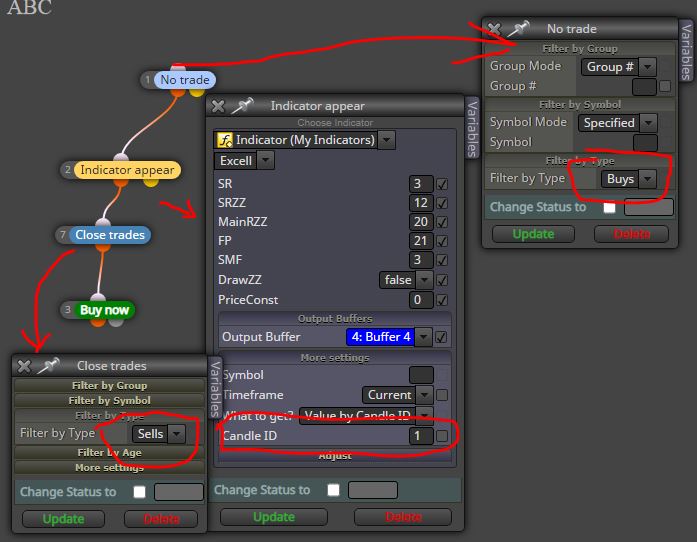This screenshot has width=697, height=542.
Task: Toggle the PriceConst parameter checkbox
Action: tap(442, 300)
